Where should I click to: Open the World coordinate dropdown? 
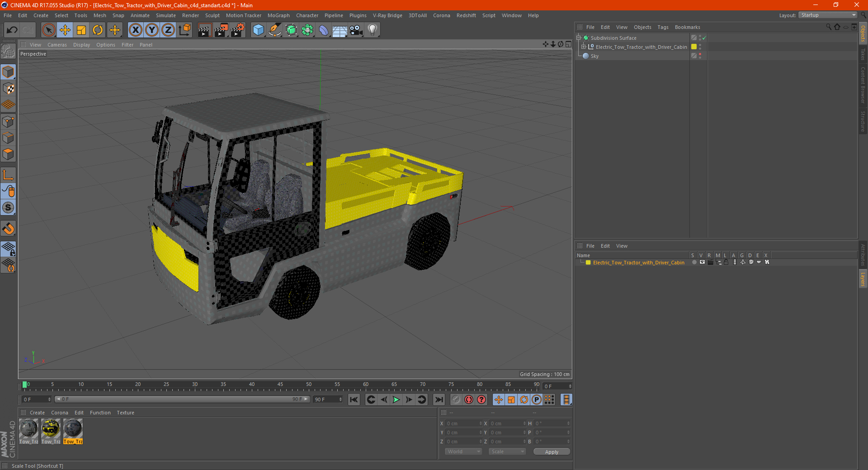point(463,452)
